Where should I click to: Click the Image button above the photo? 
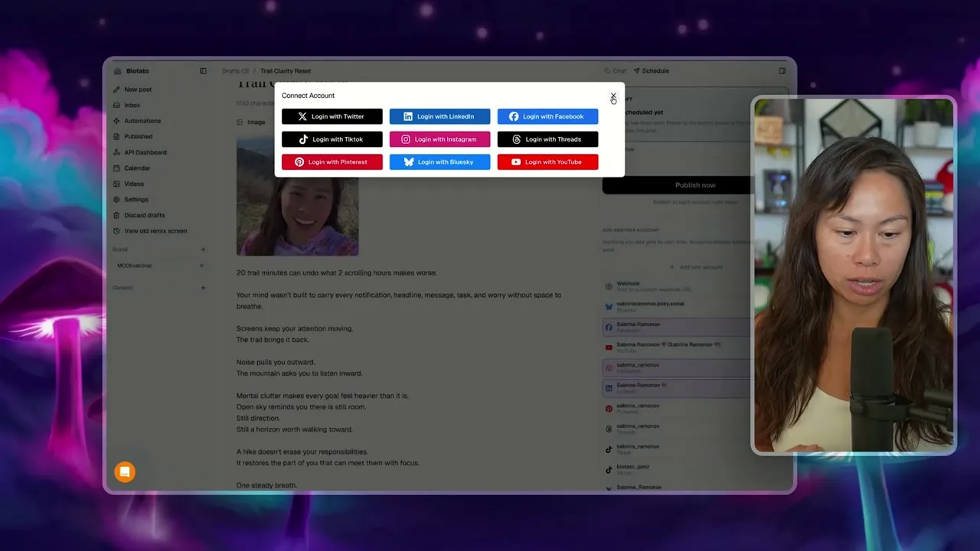click(251, 122)
